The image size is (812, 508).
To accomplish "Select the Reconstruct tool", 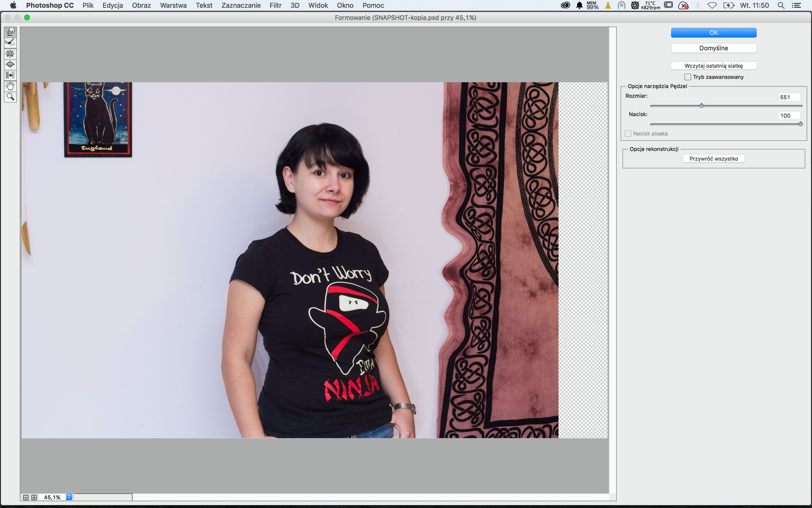I will (x=10, y=43).
